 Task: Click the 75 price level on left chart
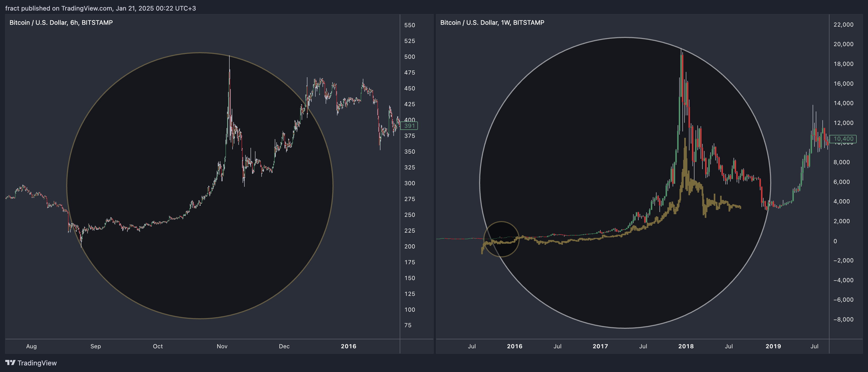(x=408, y=325)
